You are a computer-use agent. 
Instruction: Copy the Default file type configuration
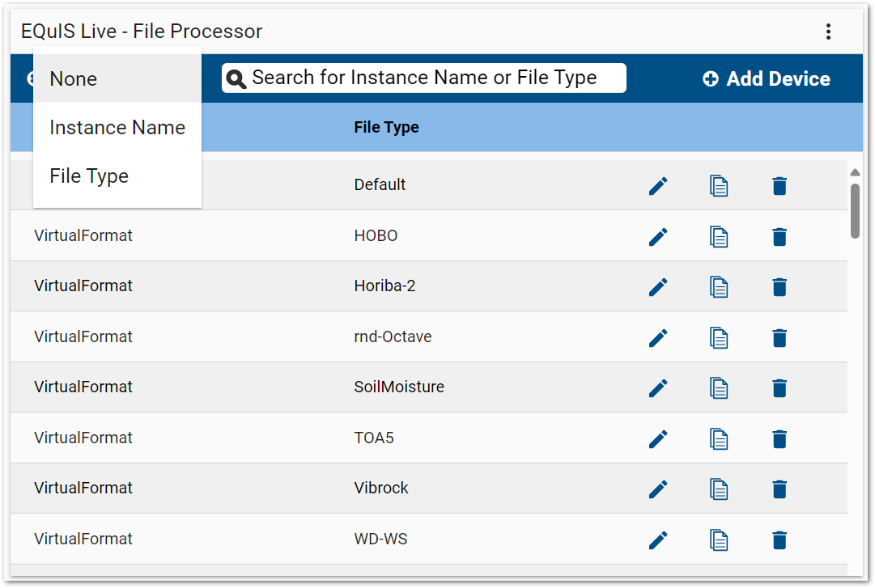[719, 186]
